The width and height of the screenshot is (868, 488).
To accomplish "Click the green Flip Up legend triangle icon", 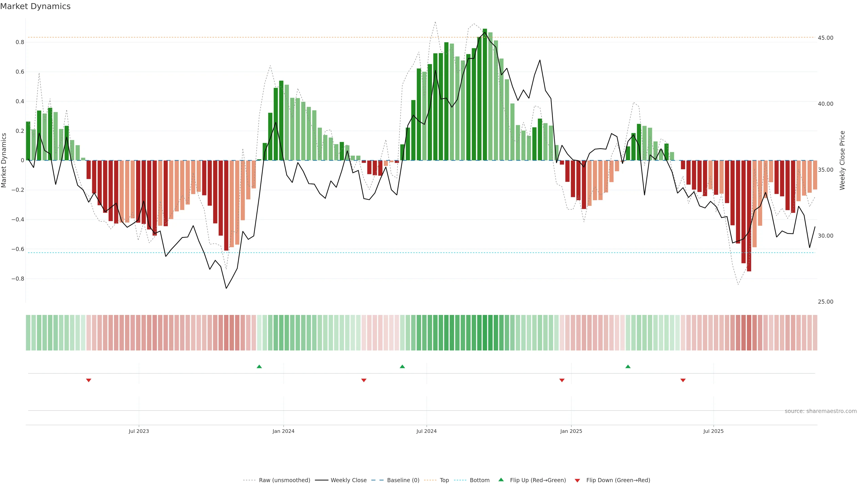I will pos(501,480).
